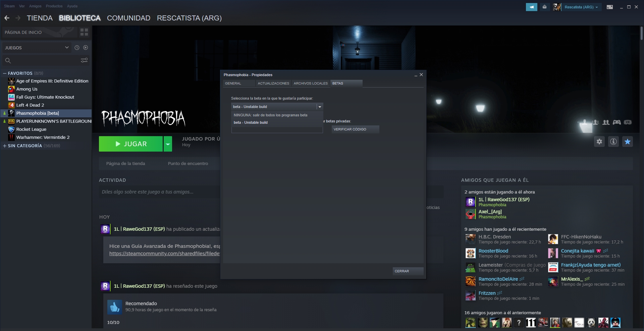Viewport: 644px width, 331px height.
Task: Open the Rescatista (ARG) account dropdown
Action: [x=581, y=7]
